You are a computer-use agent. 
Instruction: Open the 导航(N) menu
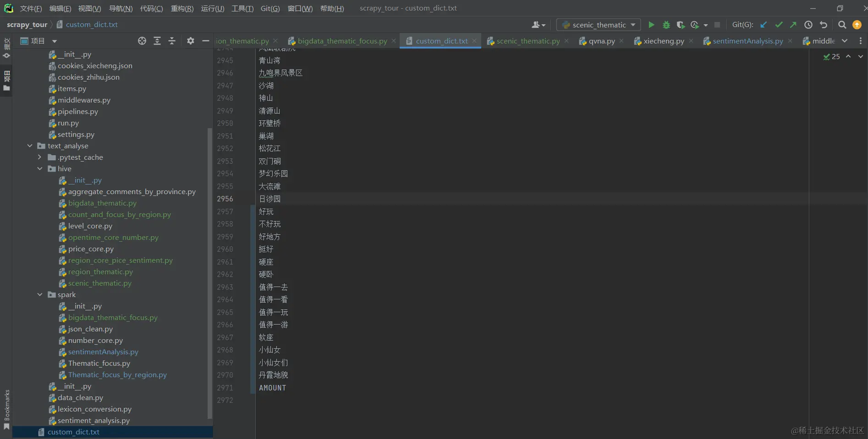pyautogui.click(x=121, y=9)
